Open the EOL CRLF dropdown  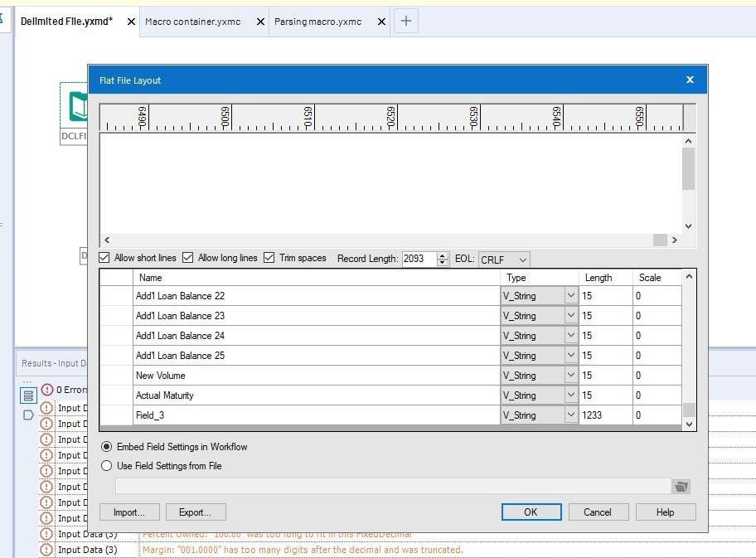503,258
